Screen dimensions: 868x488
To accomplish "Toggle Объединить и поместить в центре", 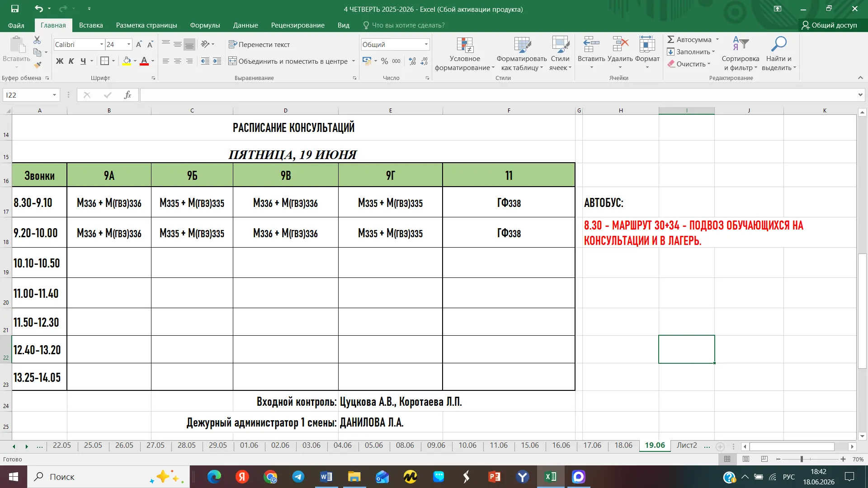I will click(x=288, y=61).
